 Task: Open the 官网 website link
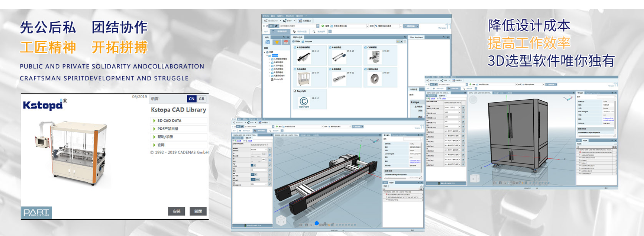click(x=161, y=145)
